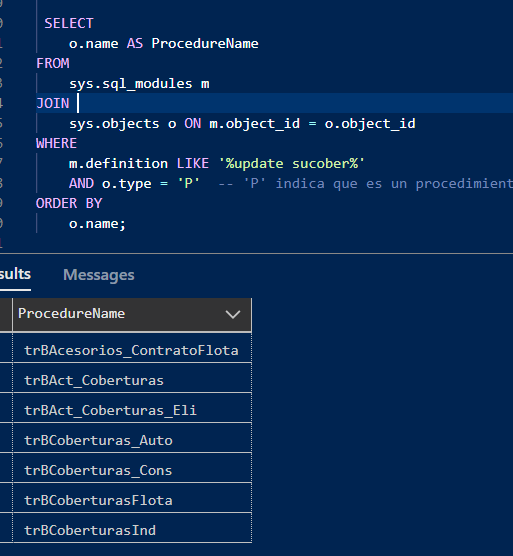Click the ProcedureName column header
Screen dimensions: 513x556
[x=132, y=315]
